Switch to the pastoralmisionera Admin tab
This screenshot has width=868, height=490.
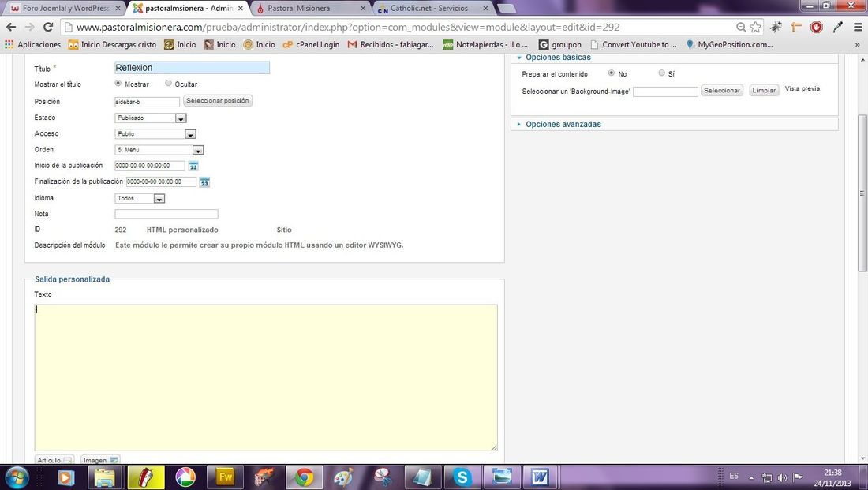click(189, 8)
